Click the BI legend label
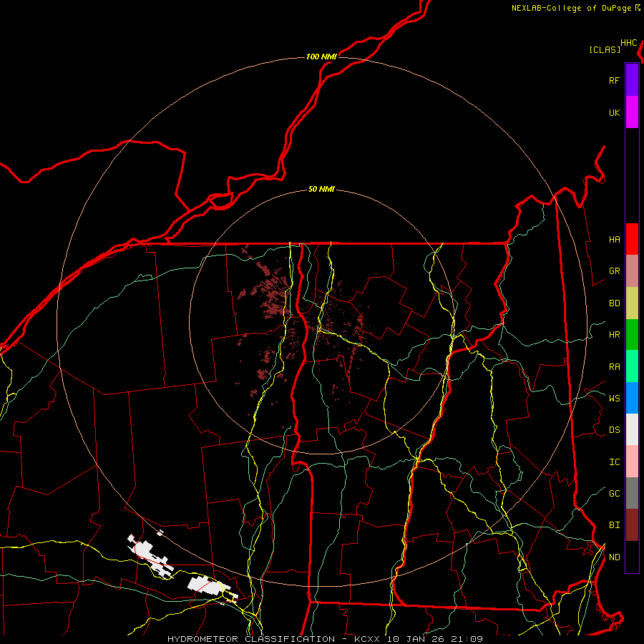 614,525
